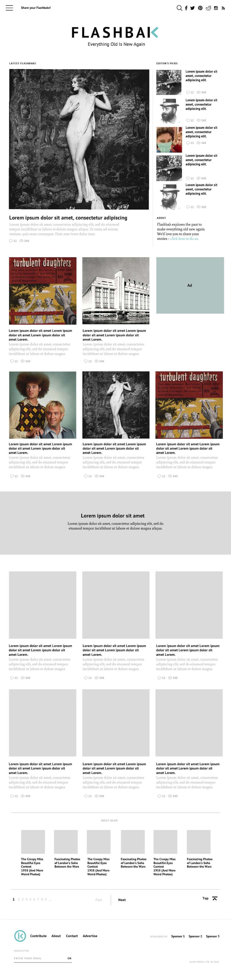Screen dimensions: 231x980
Task: Open the Instagram camera icon
Action: (216, 8)
